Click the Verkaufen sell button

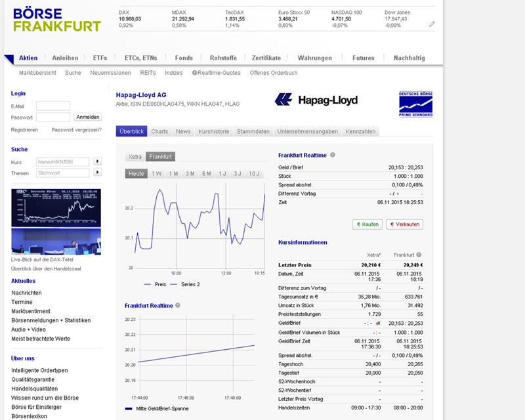point(404,224)
